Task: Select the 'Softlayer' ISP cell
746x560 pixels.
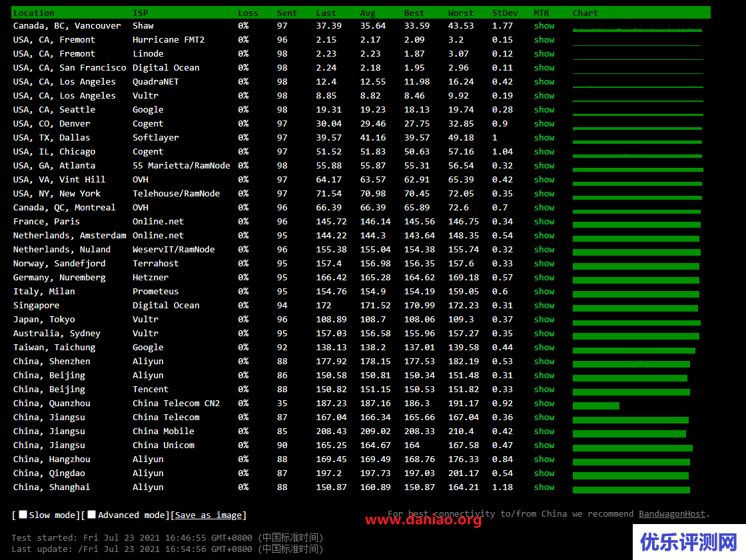Action: click(156, 137)
